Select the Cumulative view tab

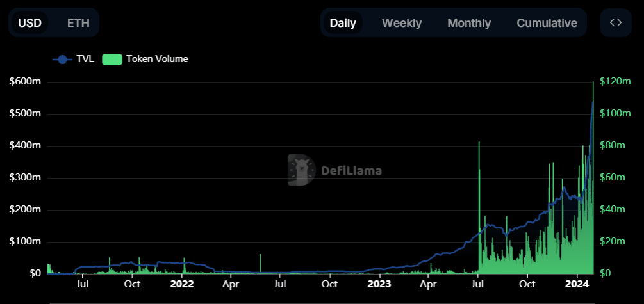point(547,22)
